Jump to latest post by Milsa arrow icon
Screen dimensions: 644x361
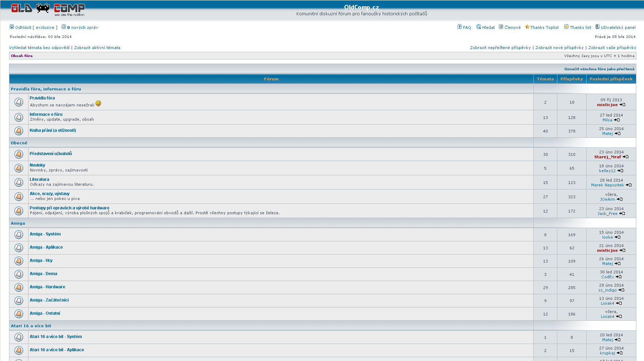click(x=617, y=120)
